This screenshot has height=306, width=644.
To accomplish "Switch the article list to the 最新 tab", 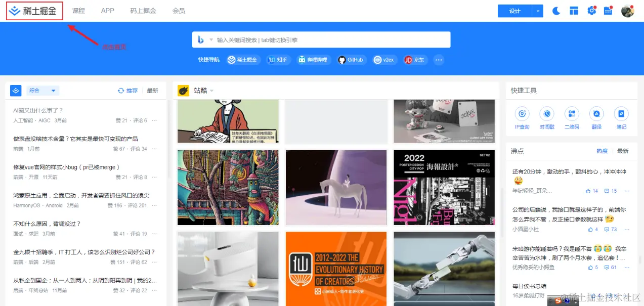I will [x=152, y=91].
